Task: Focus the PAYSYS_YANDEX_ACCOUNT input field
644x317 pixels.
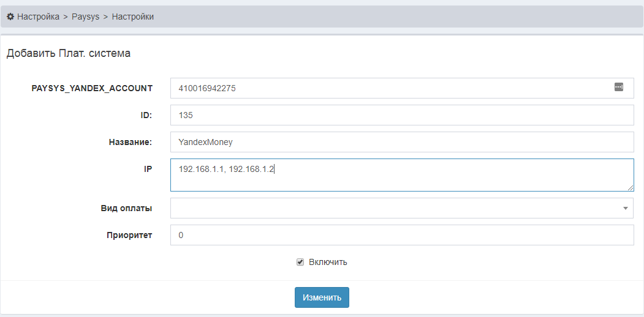Action: point(402,88)
